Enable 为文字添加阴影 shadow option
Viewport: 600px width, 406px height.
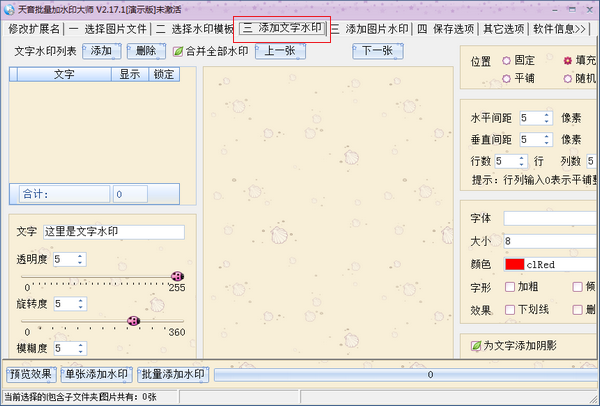pyautogui.click(x=477, y=346)
